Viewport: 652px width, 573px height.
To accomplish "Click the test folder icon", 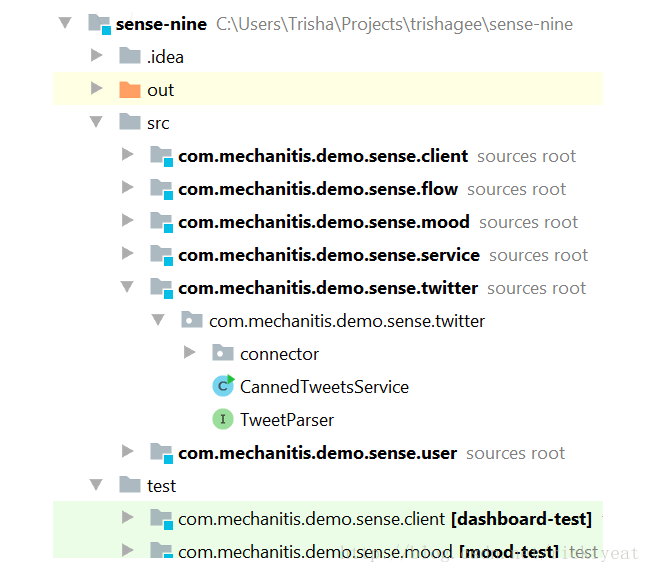I will coord(130,485).
